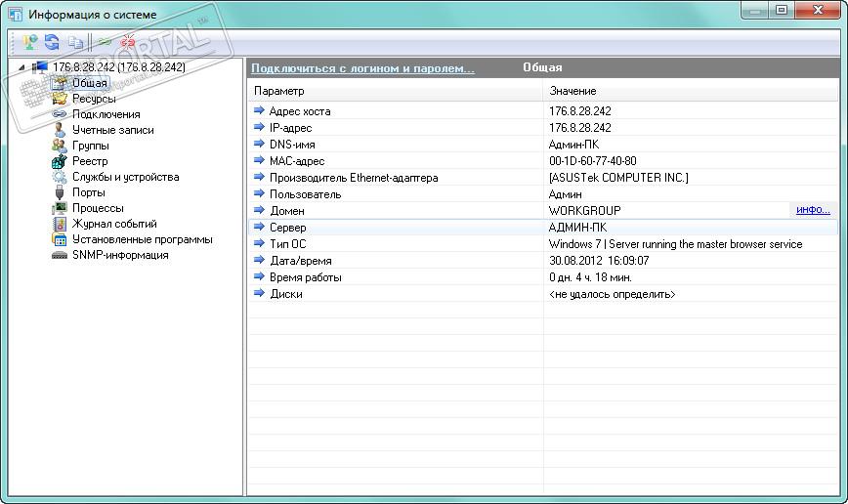Click the green chain Connect toolbar icon
The image size is (848, 504).
105,42
